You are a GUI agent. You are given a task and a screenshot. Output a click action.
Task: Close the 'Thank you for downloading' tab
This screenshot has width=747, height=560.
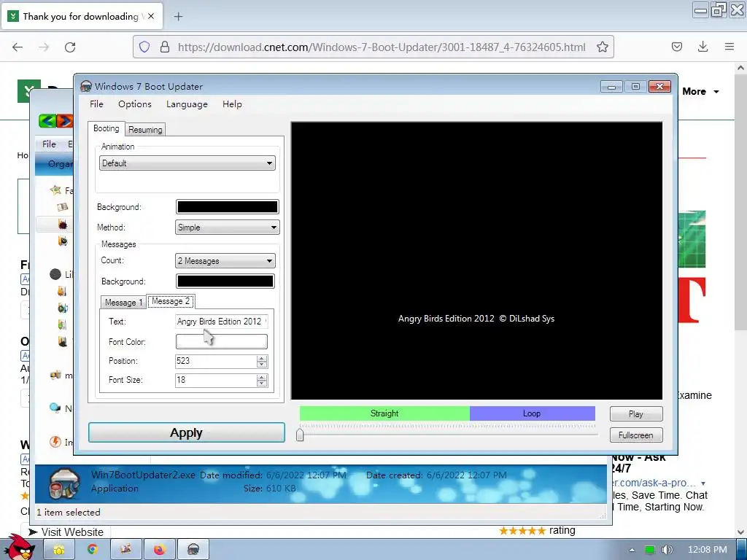click(x=151, y=16)
